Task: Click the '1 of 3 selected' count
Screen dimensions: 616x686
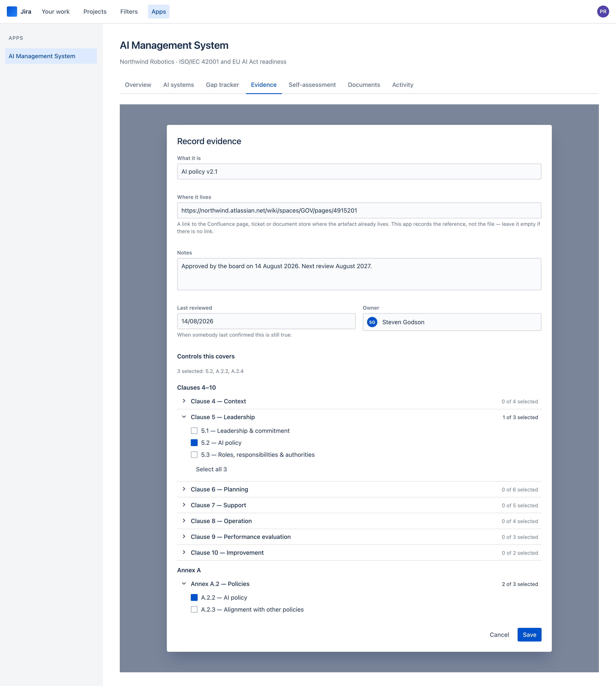Action: tap(520, 417)
